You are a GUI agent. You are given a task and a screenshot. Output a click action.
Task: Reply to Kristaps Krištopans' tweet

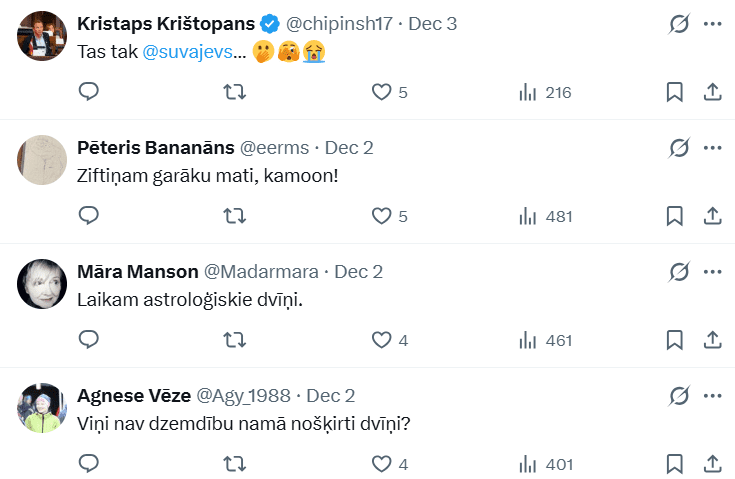point(89,92)
